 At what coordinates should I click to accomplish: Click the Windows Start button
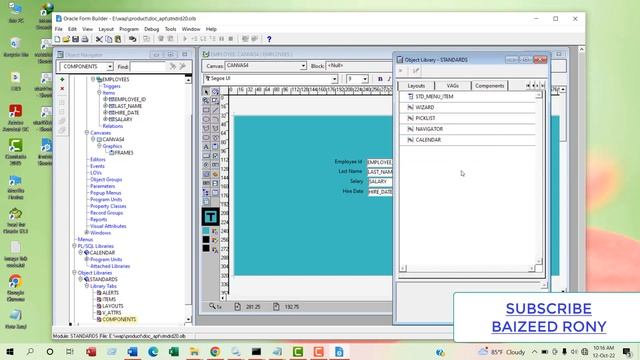[x=9, y=351]
